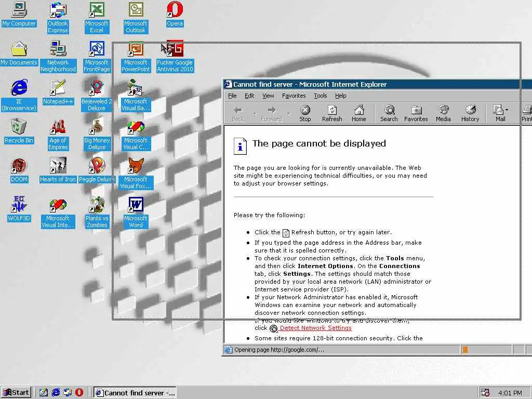Click the Age of Empires shortcut
The image size is (532, 399).
coord(58,134)
